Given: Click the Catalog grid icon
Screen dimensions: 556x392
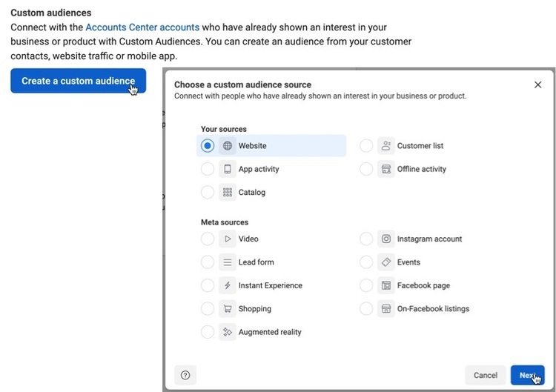Looking at the screenshot, I should coord(228,193).
